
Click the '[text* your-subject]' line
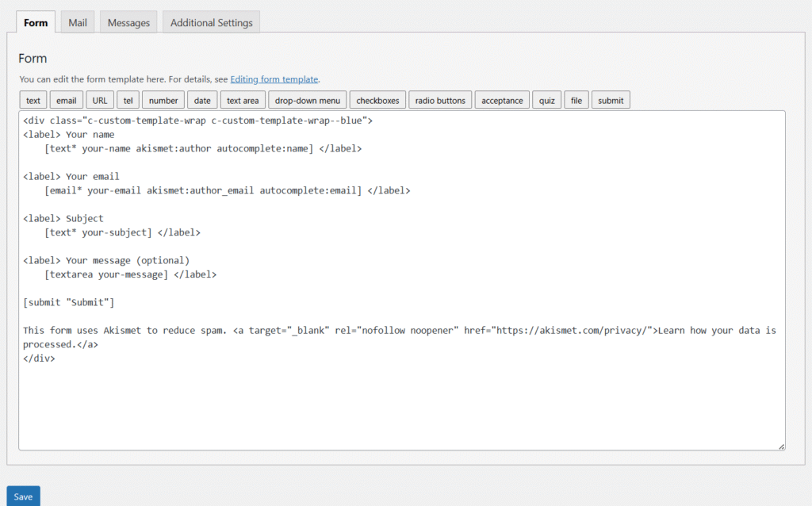[x=122, y=232]
